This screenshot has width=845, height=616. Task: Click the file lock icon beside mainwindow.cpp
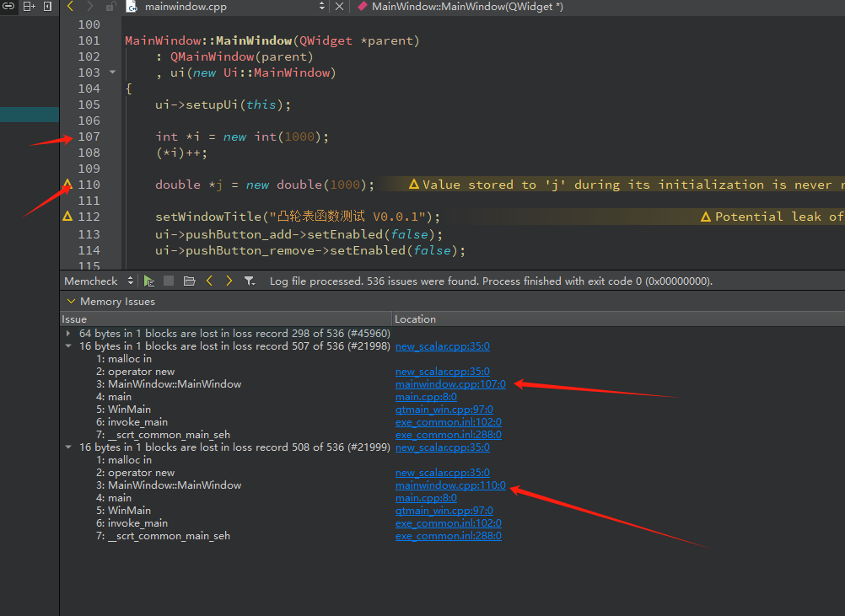(110, 7)
